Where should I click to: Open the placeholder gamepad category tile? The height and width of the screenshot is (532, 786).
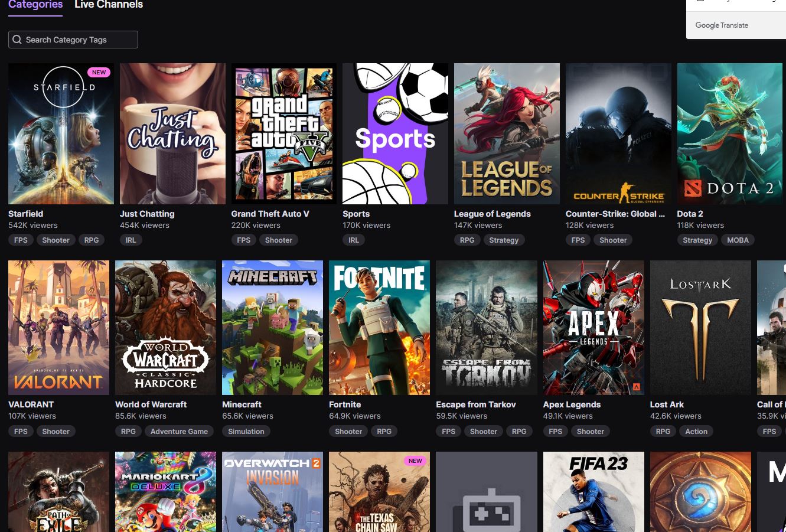coord(487,492)
